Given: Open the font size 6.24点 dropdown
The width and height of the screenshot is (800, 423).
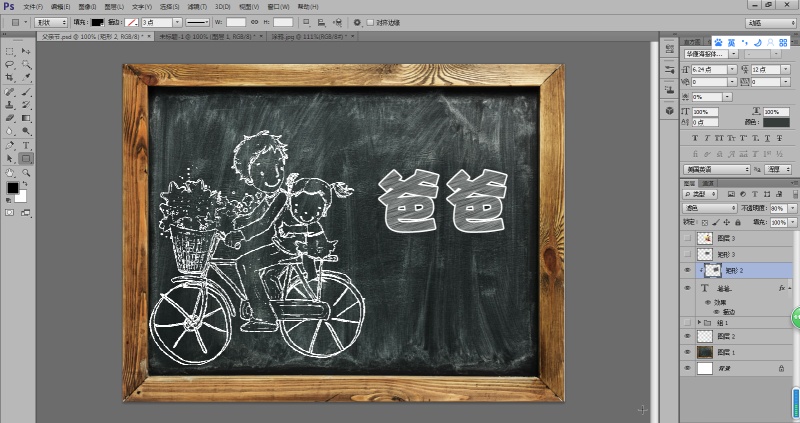Looking at the screenshot, I should coord(733,69).
